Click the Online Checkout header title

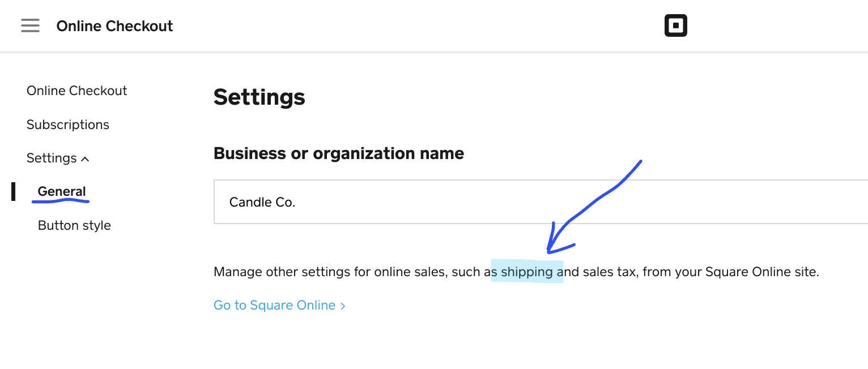point(114,26)
